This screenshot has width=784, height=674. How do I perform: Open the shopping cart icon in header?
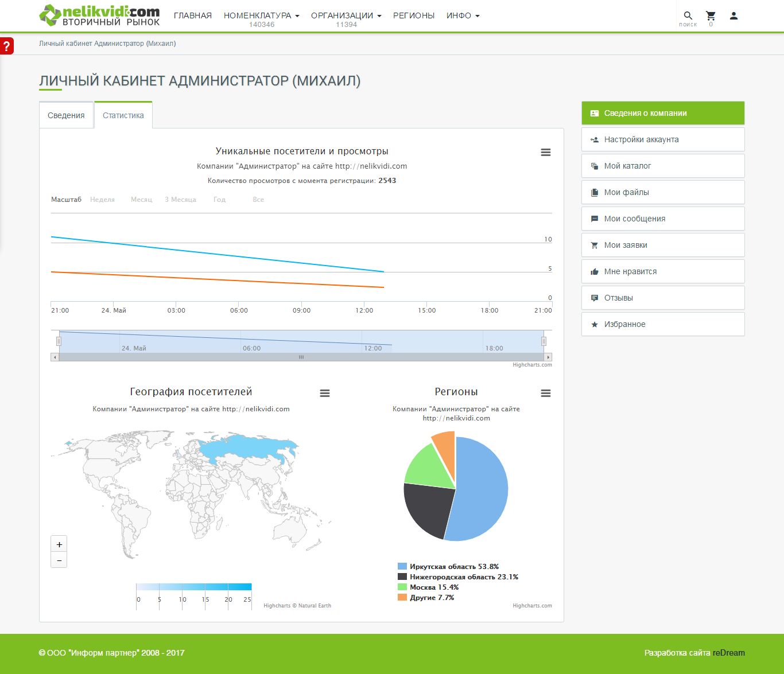click(711, 16)
